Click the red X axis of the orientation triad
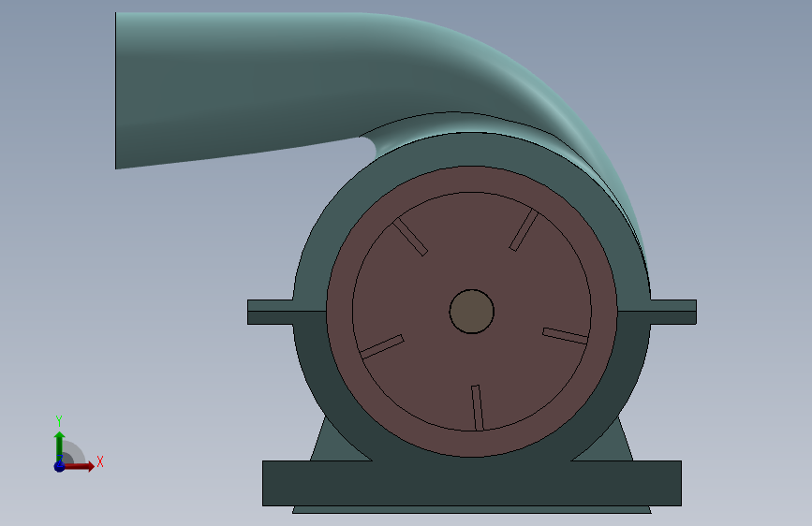This screenshot has height=526, width=812. click(78, 466)
